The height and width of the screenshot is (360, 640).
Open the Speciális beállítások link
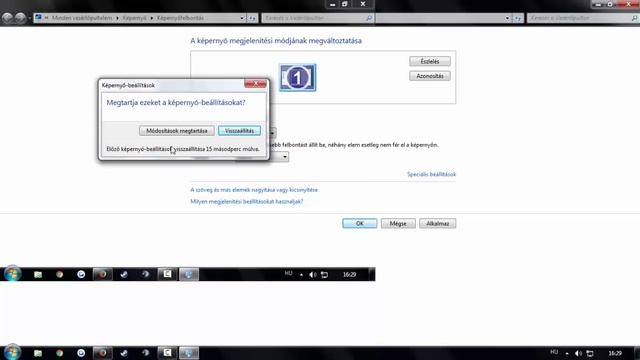(431, 174)
